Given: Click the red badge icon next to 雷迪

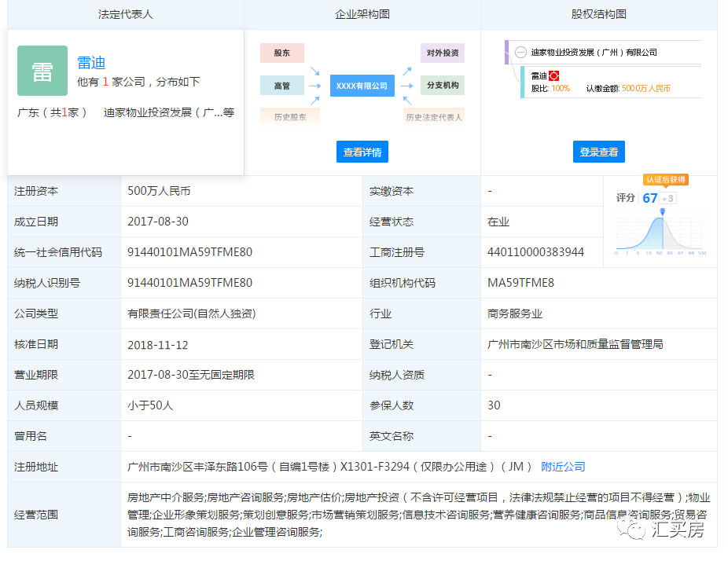Looking at the screenshot, I should pyautogui.click(x=554, y=75).
